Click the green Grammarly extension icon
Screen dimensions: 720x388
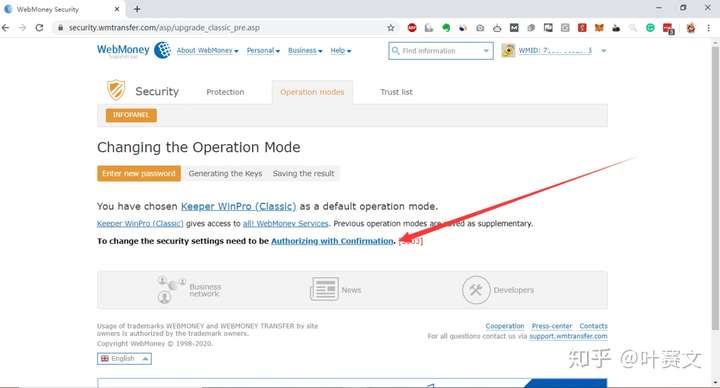click(x=650, y=28)
